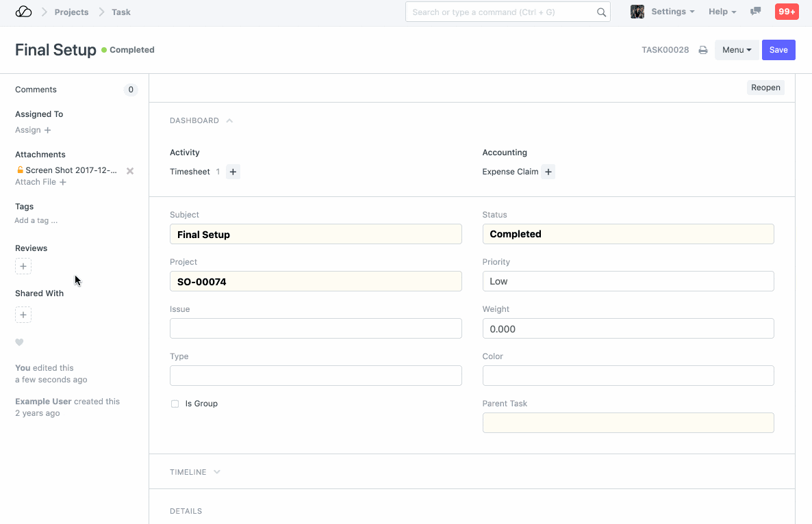Click the Reopen button

(765, 88)
